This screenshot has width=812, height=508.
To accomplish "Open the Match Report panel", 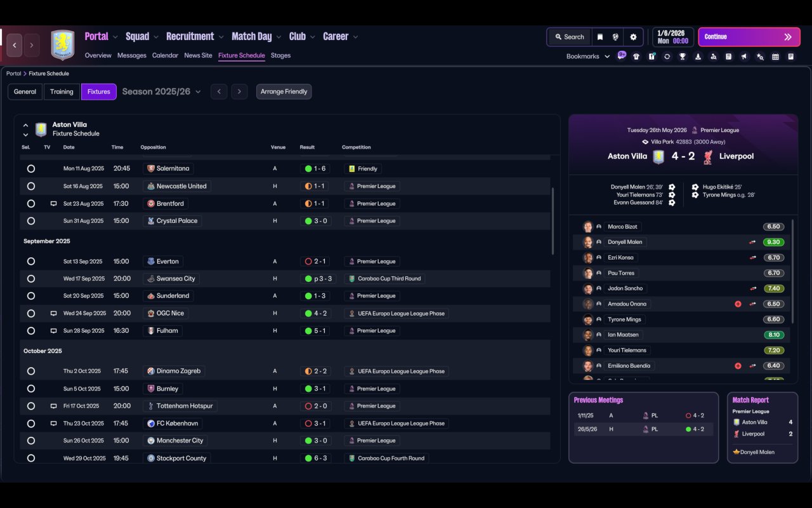I will pos(763,427).
